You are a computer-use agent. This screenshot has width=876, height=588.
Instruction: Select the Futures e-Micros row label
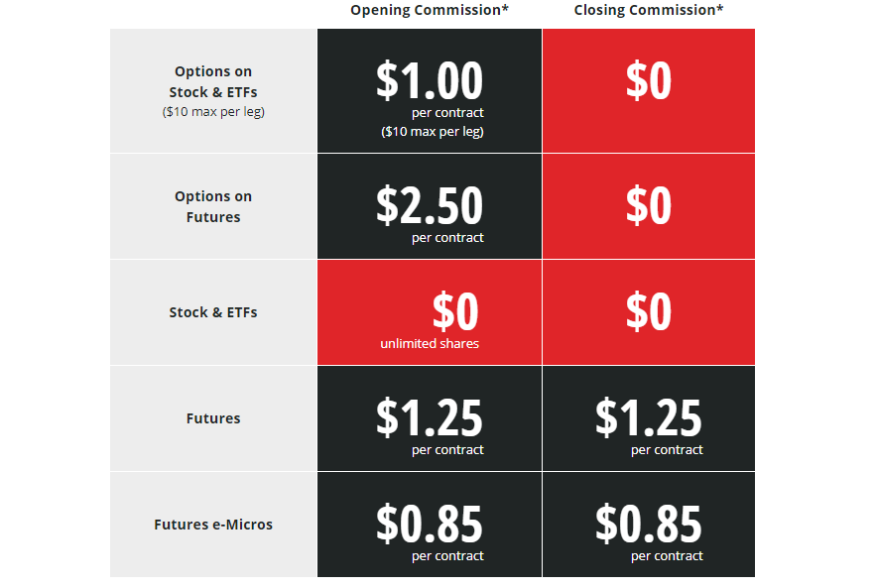coord(213,525)
